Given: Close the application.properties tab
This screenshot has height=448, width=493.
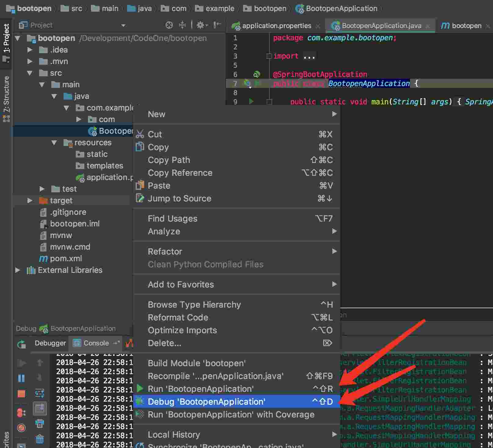Looking at the screenshot, I should click(x=318, y=26).
